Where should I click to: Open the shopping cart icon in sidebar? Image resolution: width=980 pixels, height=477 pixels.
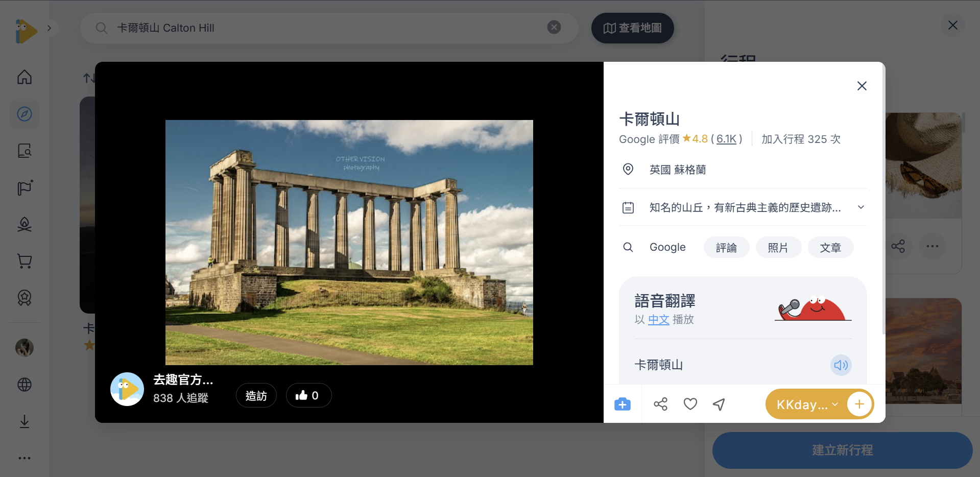pyautogui.click(x=25, y=261)
